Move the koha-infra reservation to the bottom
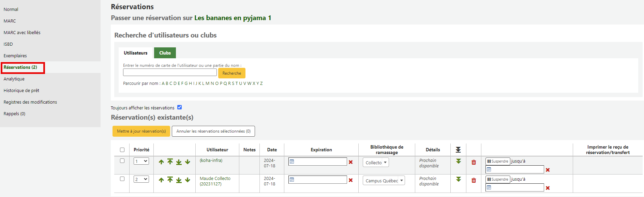The height and width of the screenshot is (197, 644). click(x=179, y=162)
